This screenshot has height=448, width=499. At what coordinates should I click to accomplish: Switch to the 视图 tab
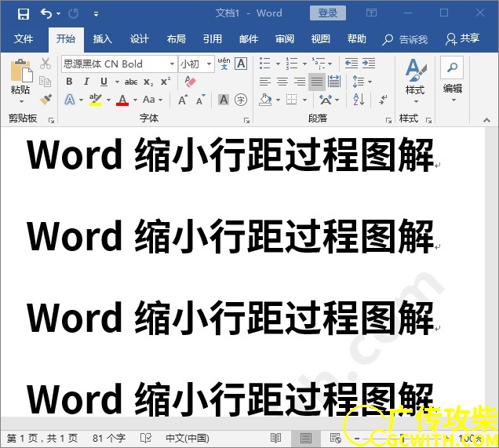[x=320, y=38]
